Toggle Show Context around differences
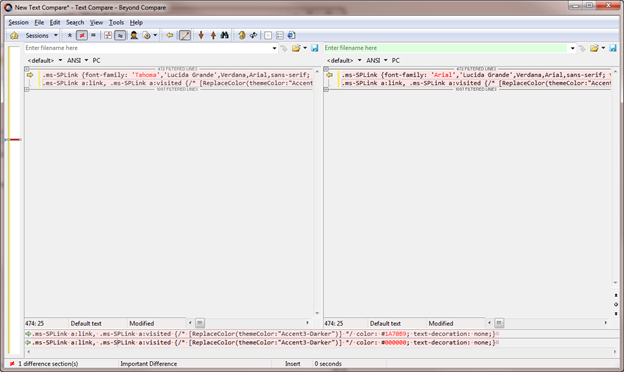Image resolution: width=624 pixels, height=372 pixels. [108, 35]
